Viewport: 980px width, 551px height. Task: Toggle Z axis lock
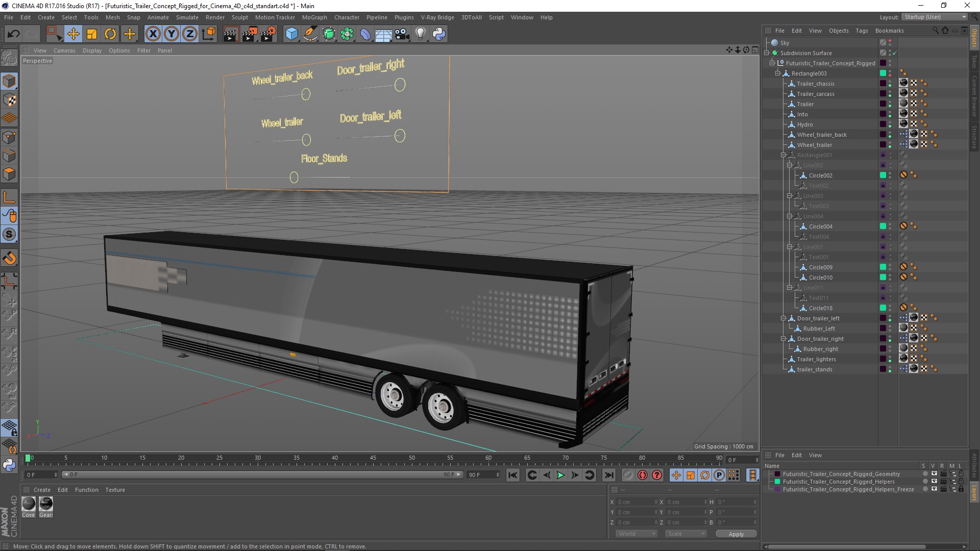[x=190, y=34]
